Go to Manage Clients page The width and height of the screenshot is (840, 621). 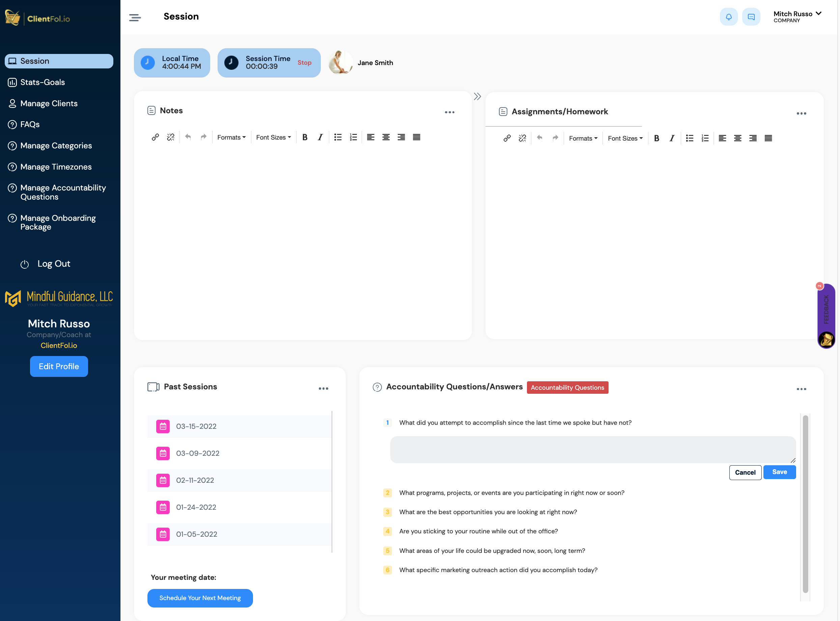coord(49,103)
